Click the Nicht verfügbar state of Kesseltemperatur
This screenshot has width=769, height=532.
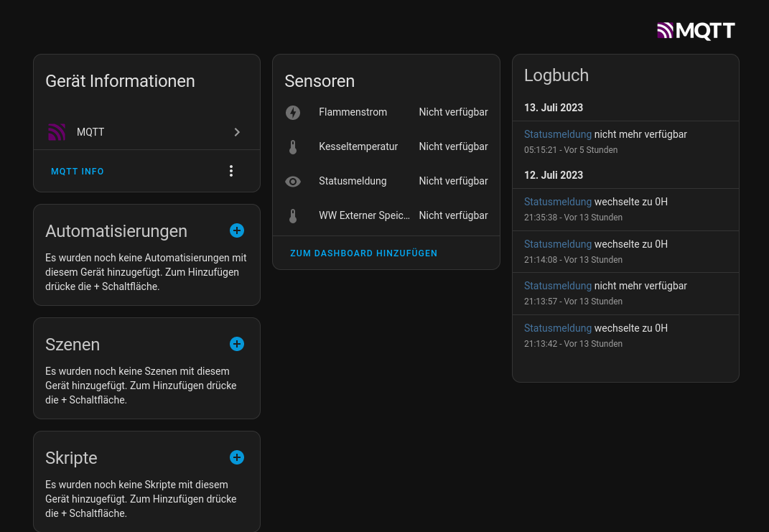pos(453,146)
